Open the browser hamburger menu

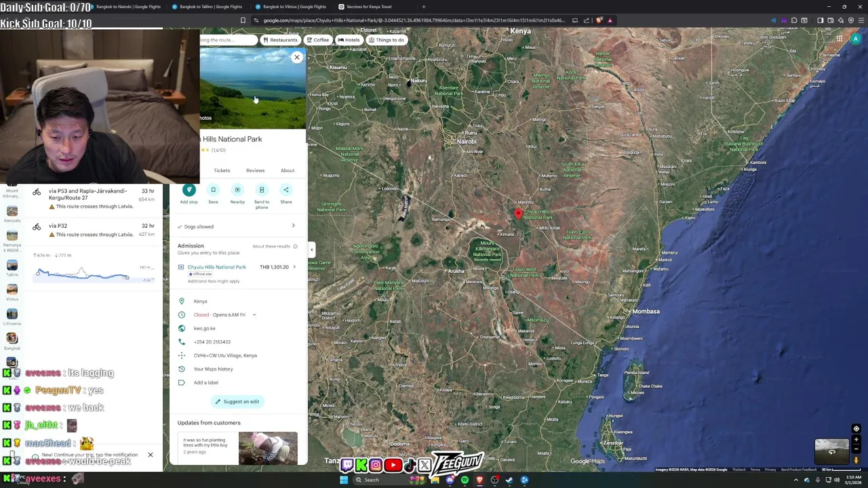861,20
